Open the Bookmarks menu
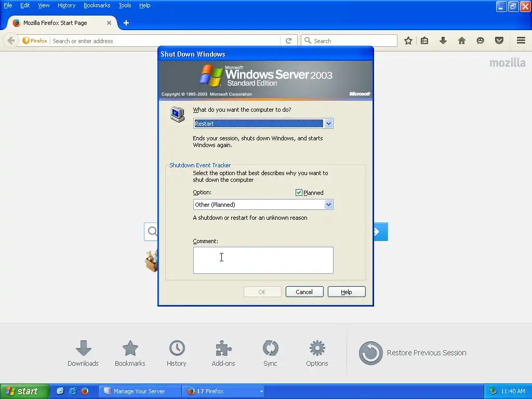 coord(97,5)
